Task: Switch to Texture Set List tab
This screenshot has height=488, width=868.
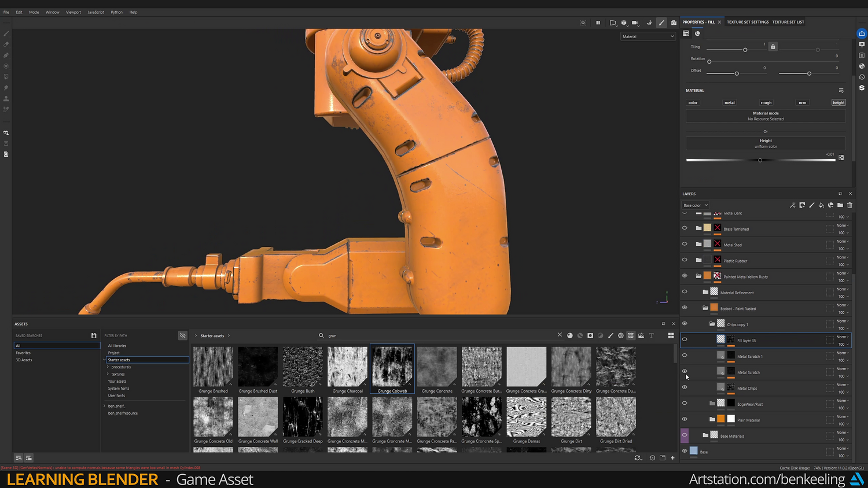Action: (788, 22)
